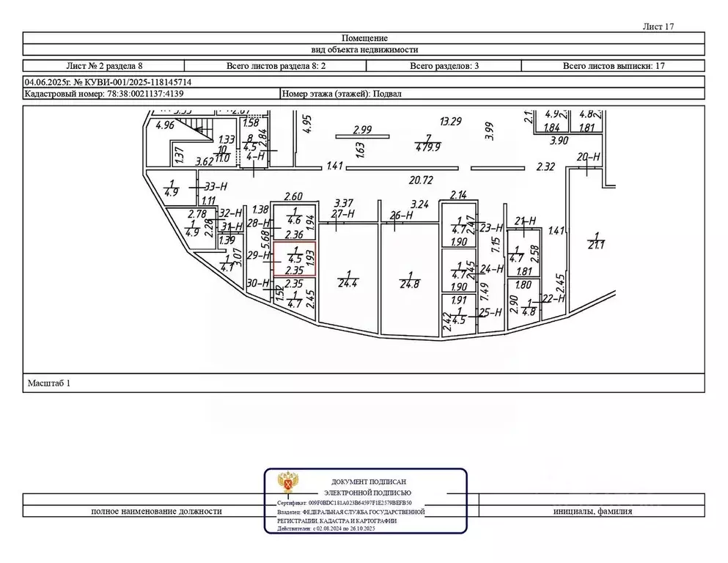Click the 27-Н room label

(343, 214)
